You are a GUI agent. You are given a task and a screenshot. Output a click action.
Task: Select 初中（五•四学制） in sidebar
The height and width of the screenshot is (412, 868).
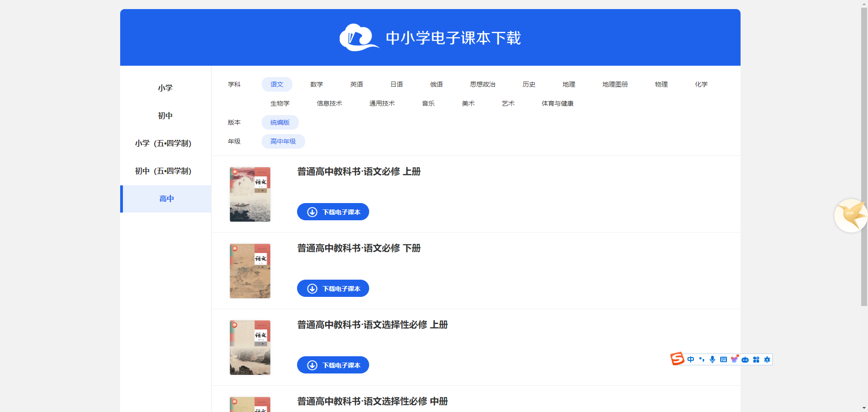(165, 171)
